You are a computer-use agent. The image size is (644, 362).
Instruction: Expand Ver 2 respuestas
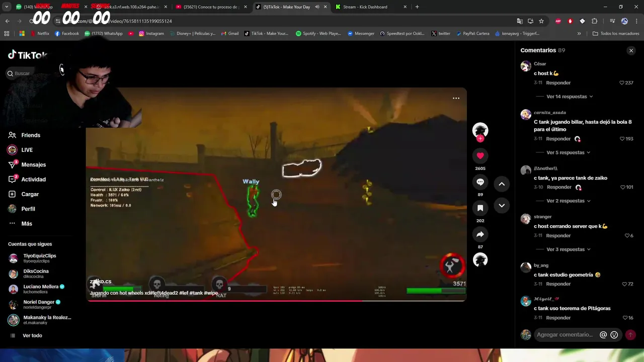point(568,201)
